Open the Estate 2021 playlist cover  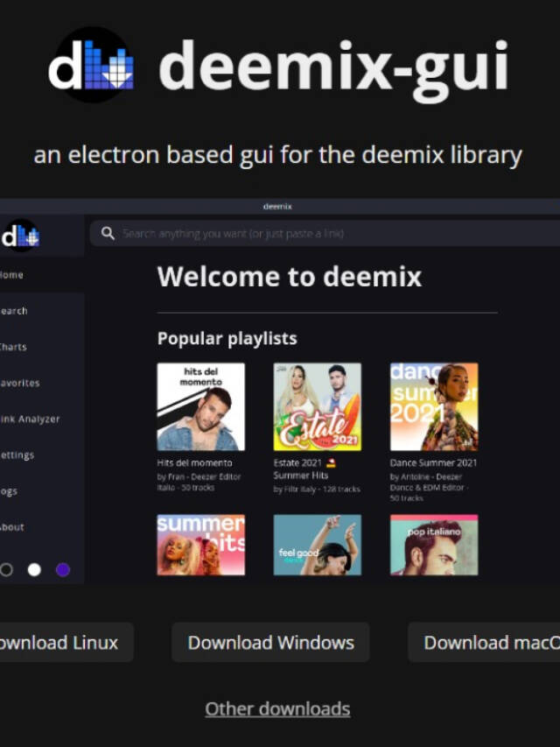tap(318, 407)
